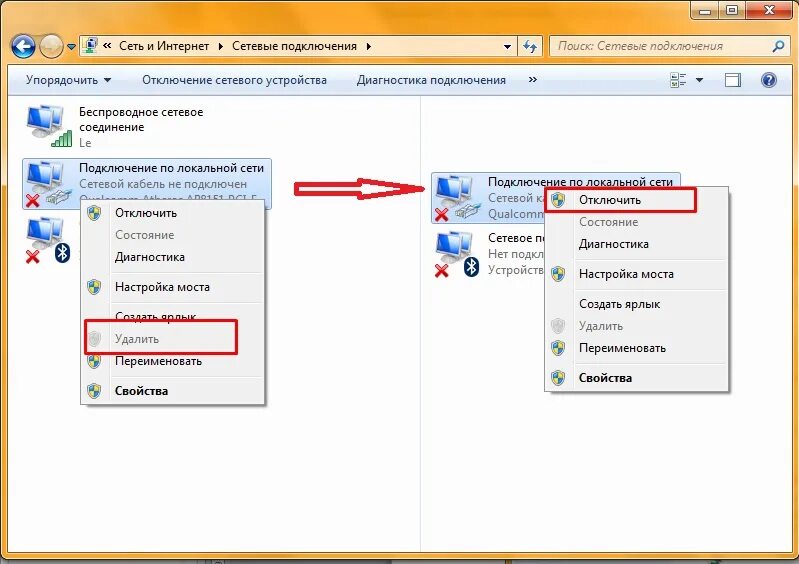Select the wireless connection icon with signal bars
Image resolution: width=799 pixels, height=564 pixels.
tap(48, 126)
